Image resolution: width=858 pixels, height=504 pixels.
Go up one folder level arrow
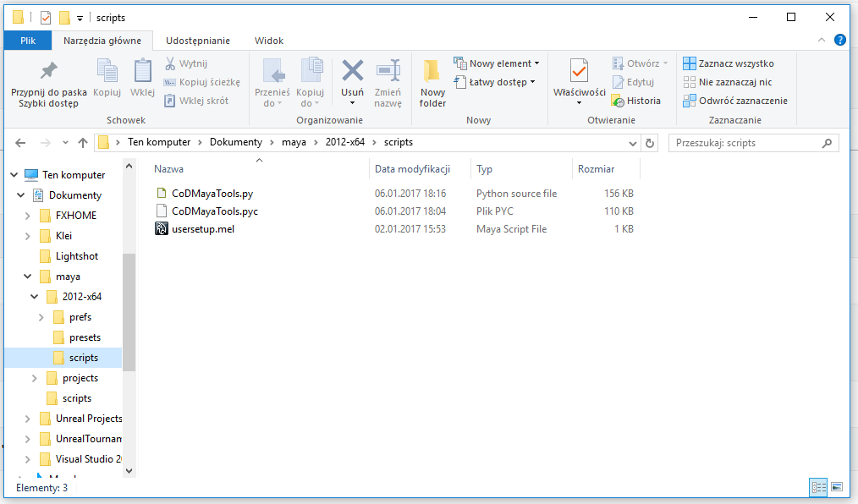83,143
